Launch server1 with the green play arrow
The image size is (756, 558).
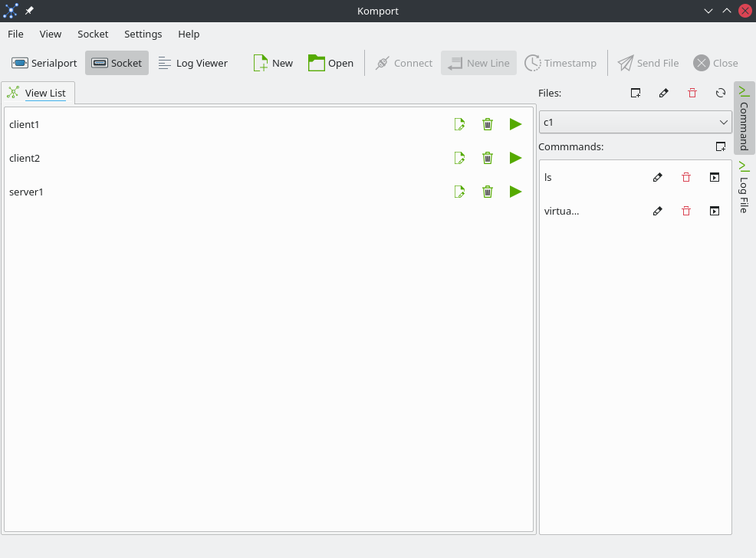pos(515,192)
